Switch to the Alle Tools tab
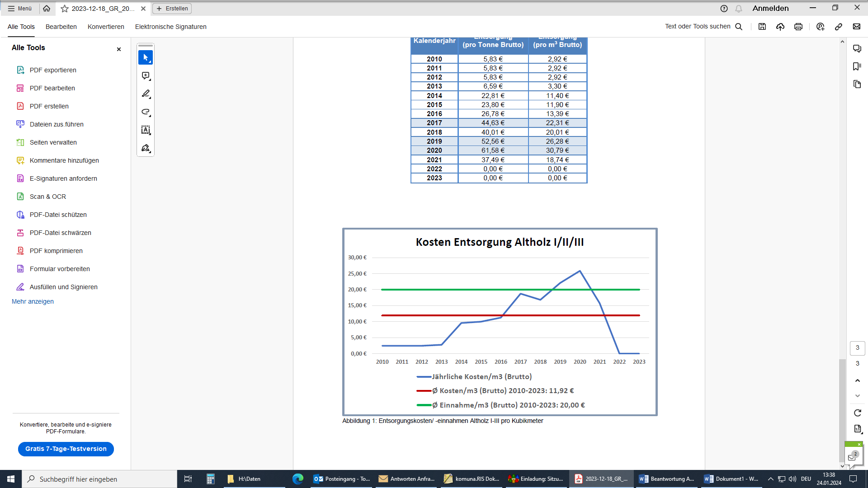Viewport: 868px width, 488px height. click(21, 27)
